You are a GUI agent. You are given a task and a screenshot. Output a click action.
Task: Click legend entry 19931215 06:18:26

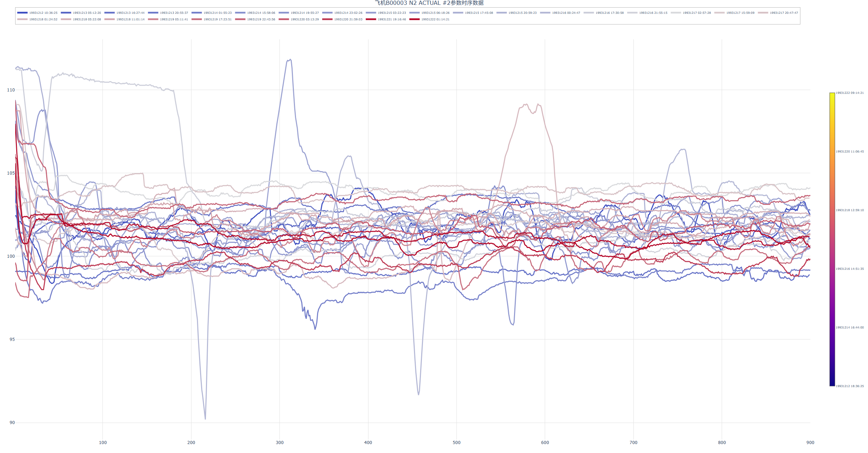[435, 13]
